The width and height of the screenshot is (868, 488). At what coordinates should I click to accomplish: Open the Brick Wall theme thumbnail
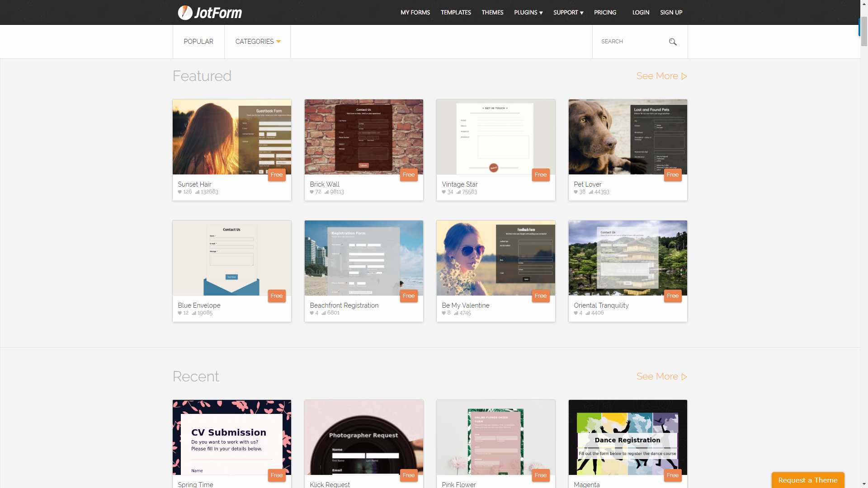coord(364,137)
